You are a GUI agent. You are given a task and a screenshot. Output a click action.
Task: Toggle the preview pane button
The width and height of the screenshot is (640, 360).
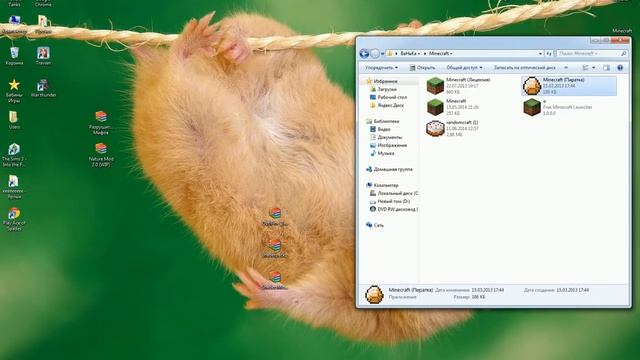point(607,68)
